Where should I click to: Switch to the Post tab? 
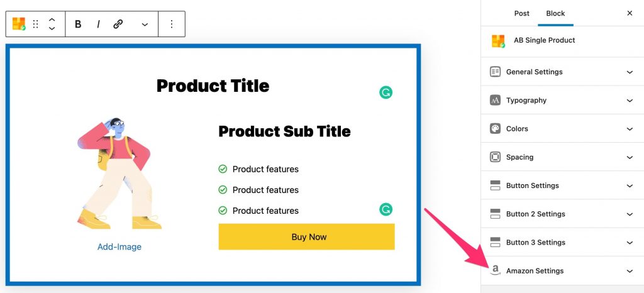pyautogui.click(x=521, y=13)
